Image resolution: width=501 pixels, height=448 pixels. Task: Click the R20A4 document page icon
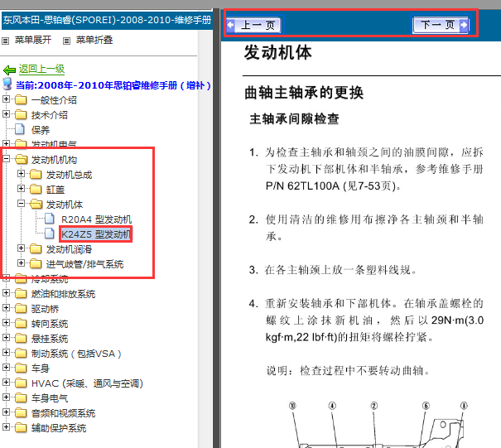coord(49,219)
